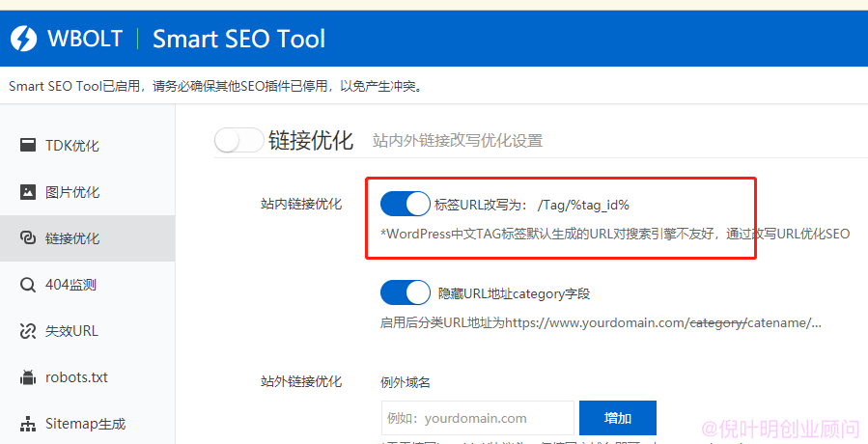Viewport: 868px width, 444px height.
Task: Click the 404监测 magnifier icon
Action: [28, 285]
